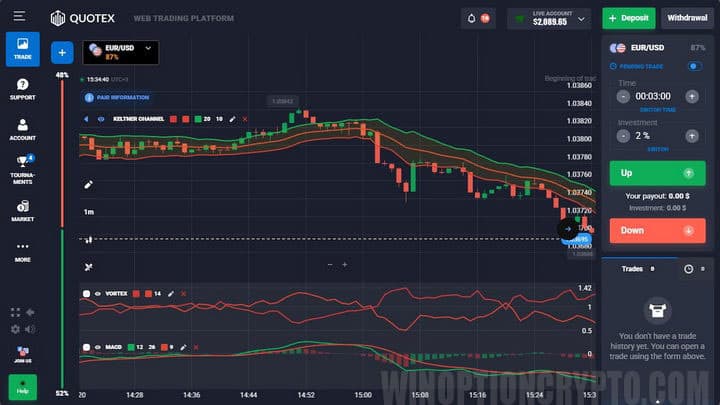Change second red Keltner Channel color swatch
Screen dimensions: 720x405
click(186, 119)
